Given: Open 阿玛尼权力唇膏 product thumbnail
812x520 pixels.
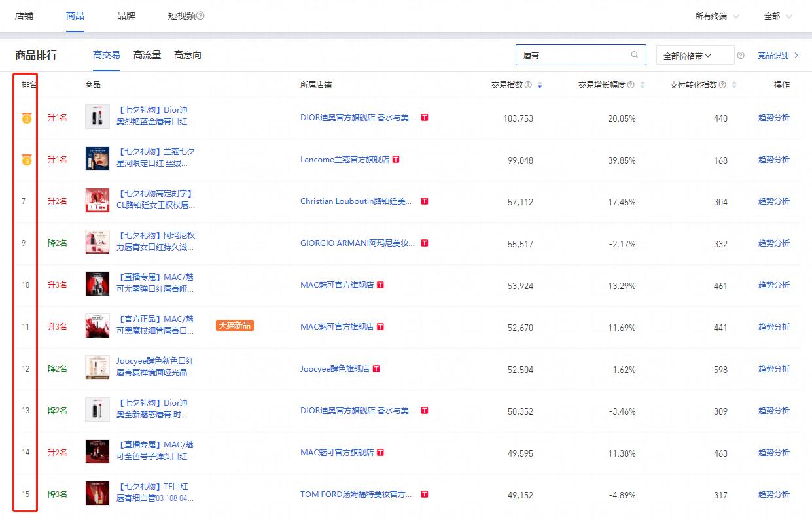Looking at the screenshot, I should (97, 242).
